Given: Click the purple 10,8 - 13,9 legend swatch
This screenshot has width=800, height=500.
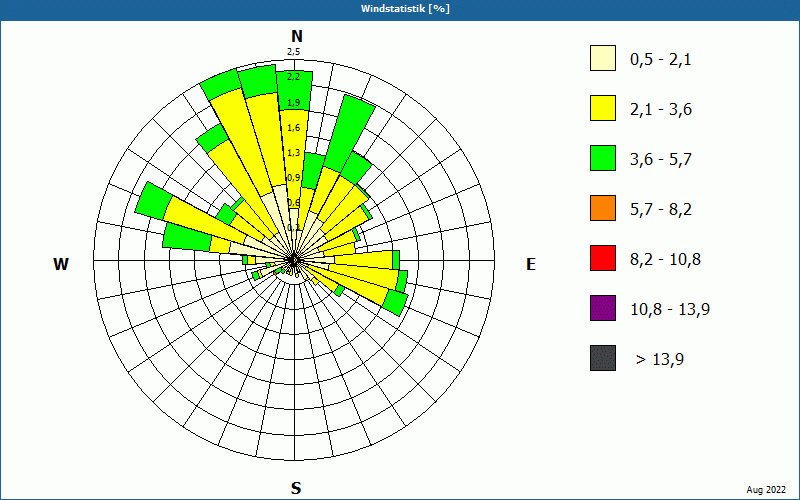Looking at the screenshot, I should tap(603, 308).
